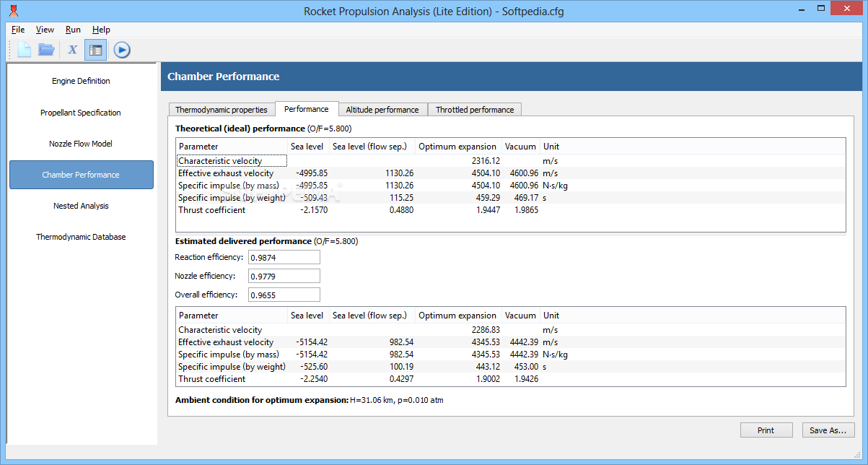Click delivered table Unit column header
Screen dimensions: 868x465
coord(551,316)
